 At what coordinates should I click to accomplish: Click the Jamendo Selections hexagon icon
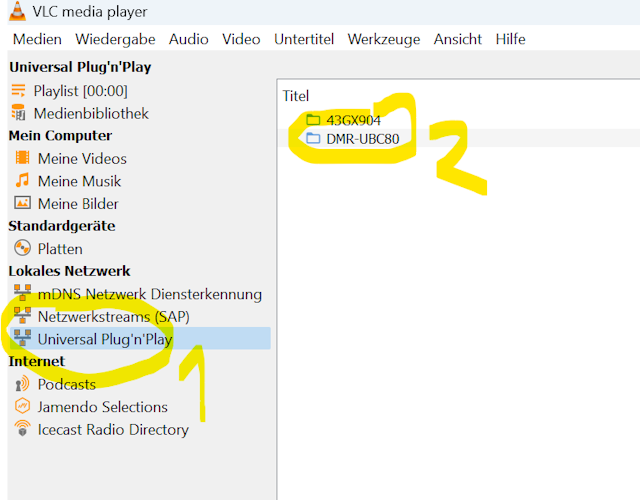click(22, 406)
